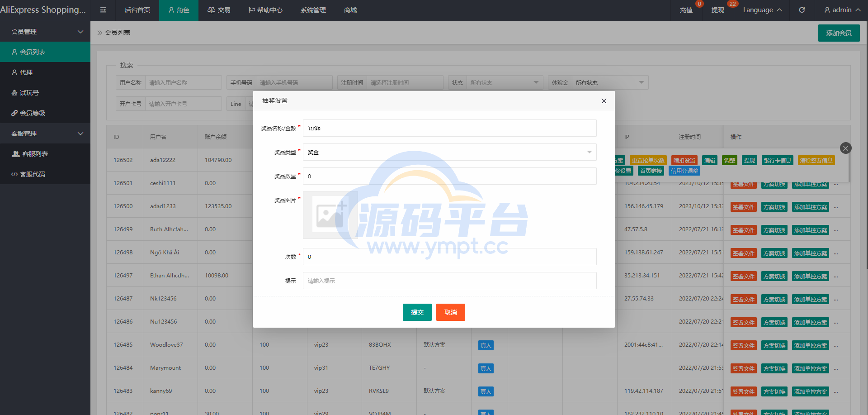
Task: Open 商城 in the top navigation
Action: [350, 10]
